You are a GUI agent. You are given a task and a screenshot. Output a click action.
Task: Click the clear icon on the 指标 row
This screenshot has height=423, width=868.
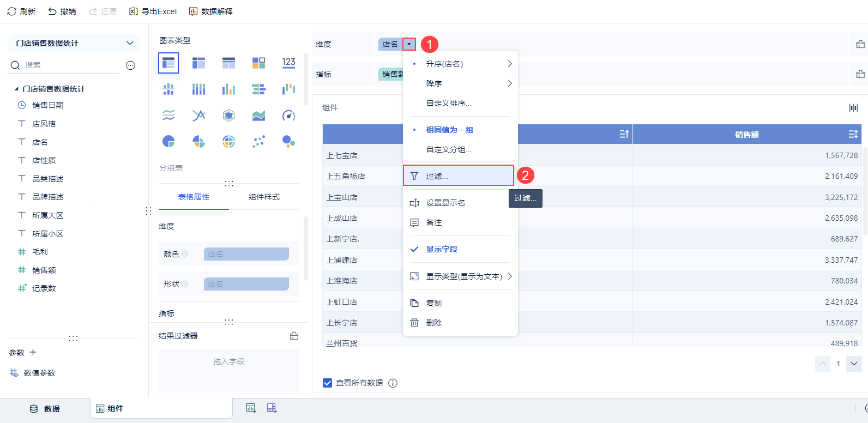click(x=860, y=74)
